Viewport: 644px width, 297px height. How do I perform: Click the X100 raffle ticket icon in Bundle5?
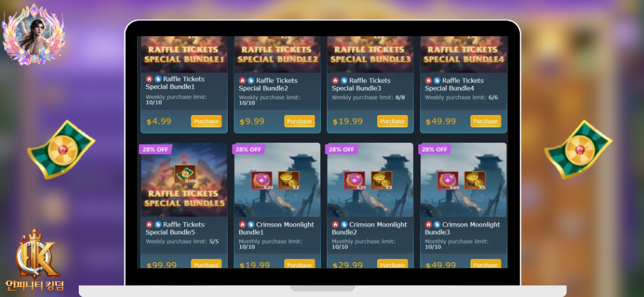185,174
